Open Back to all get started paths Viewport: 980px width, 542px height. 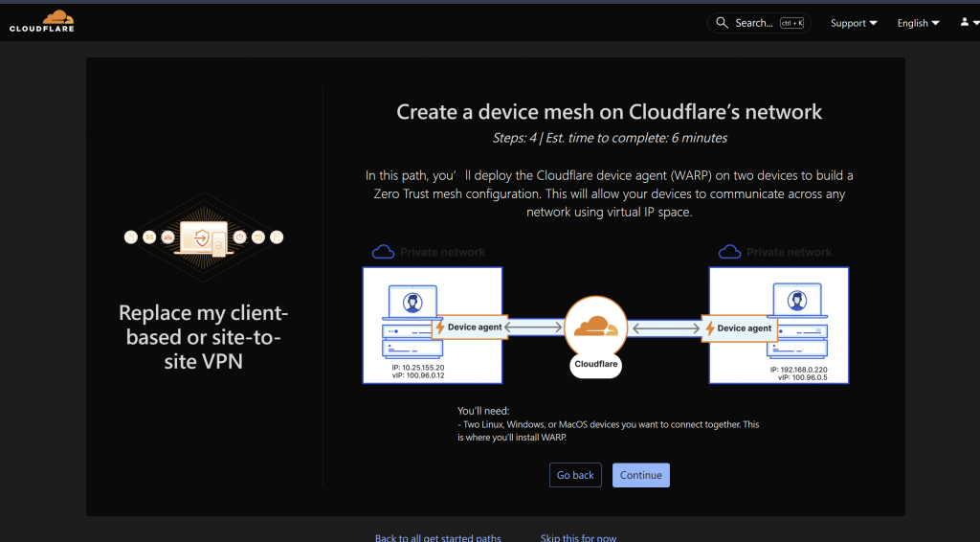click(438, 537)
